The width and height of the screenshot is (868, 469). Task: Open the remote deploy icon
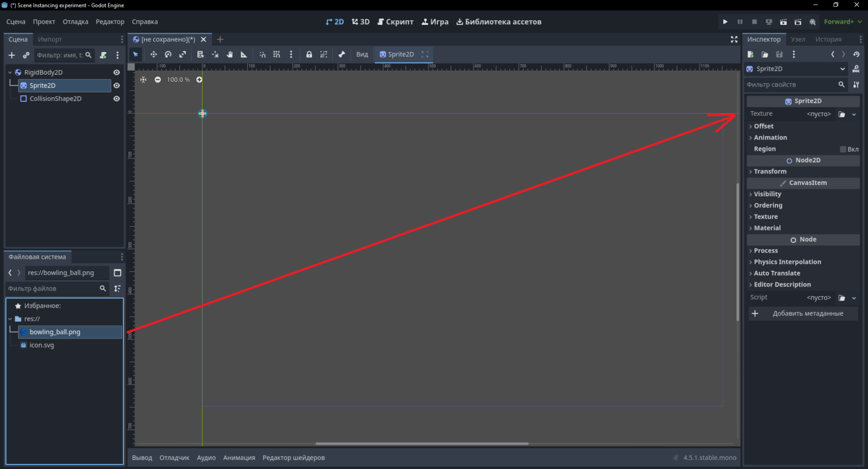click(x=769, y=22)
